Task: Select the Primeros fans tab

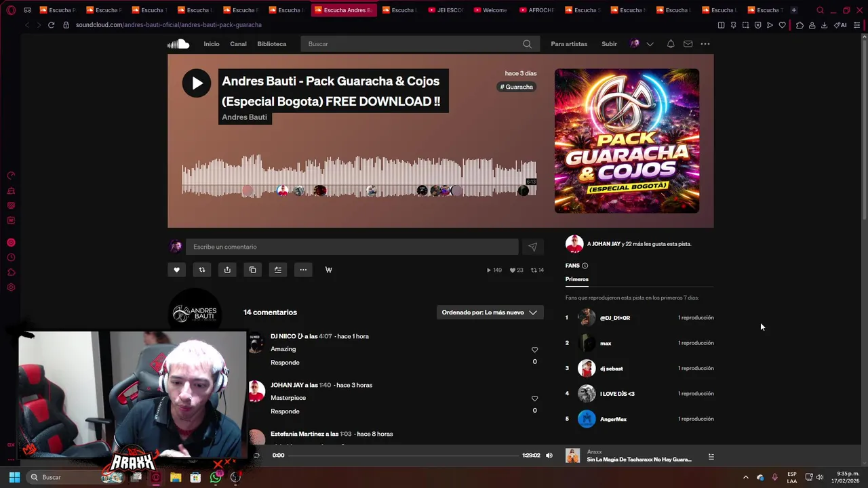Action: tap(577, 279)
